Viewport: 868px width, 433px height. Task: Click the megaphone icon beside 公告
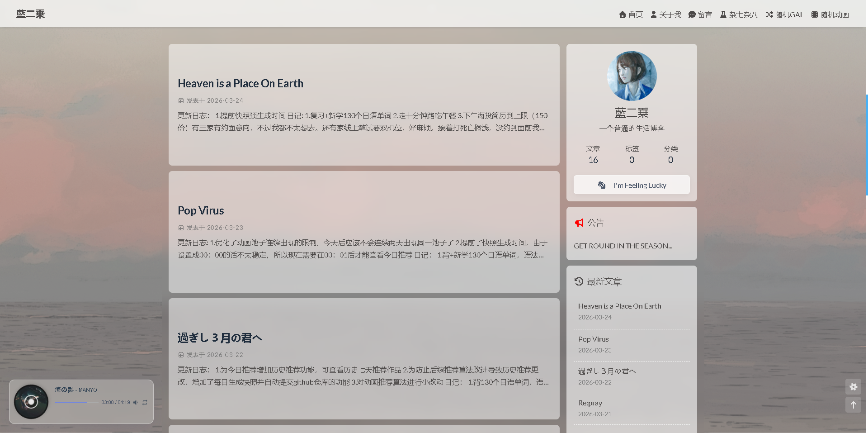[x=579, y=222]
